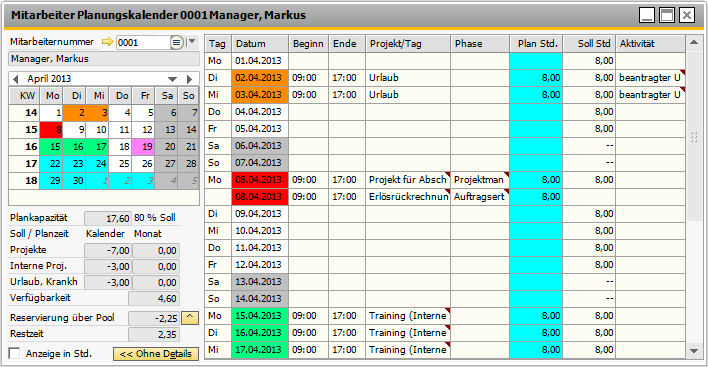The image size is (708, 367).
Task: Open the choose-from-list icon in employee number field
Action: coord(176,42)
